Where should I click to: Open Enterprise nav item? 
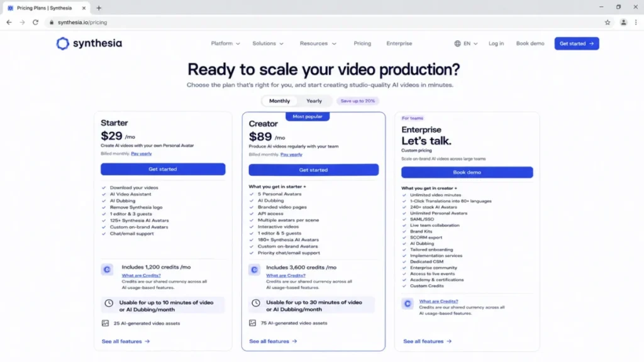tap(399, 43)
